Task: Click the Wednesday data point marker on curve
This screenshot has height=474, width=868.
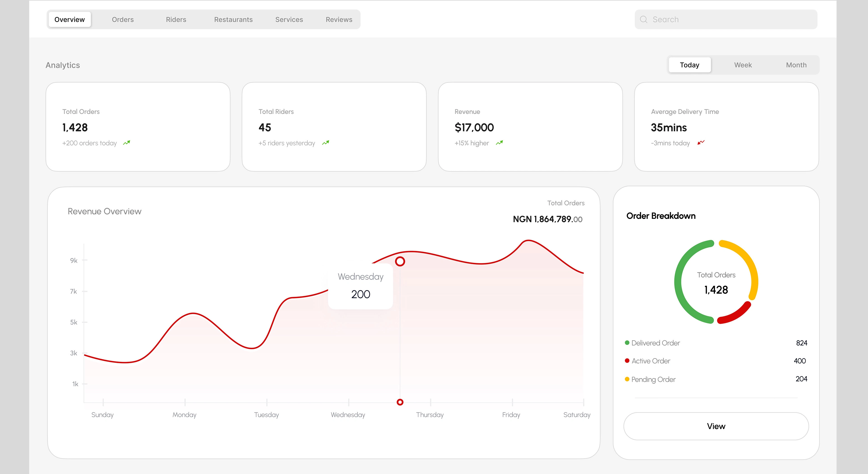Action: tap(400, 261)
